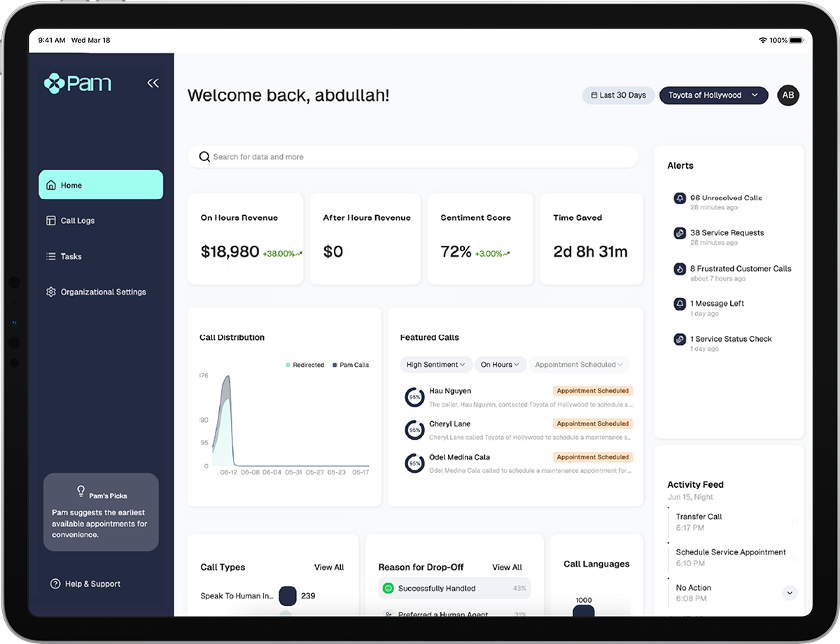This screenshot has height=644, width=840.
Task: Open the On Hours filter dropdown
Action: pos(500,365)
